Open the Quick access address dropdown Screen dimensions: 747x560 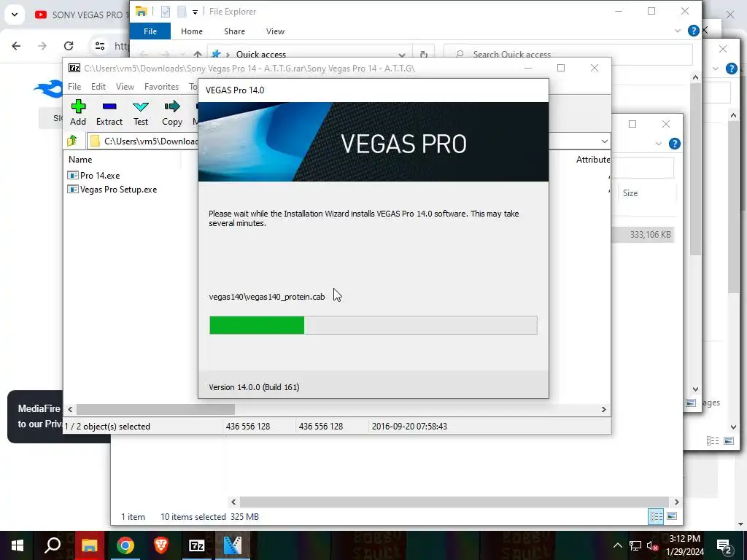click(x=402, y=55)
